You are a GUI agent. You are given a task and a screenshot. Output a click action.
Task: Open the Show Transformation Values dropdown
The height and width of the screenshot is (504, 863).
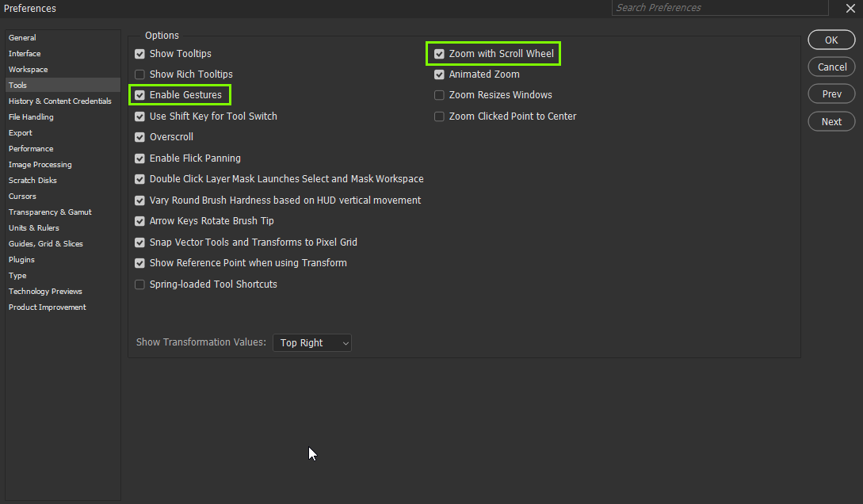pyautogui.click(x=311, y=342)
